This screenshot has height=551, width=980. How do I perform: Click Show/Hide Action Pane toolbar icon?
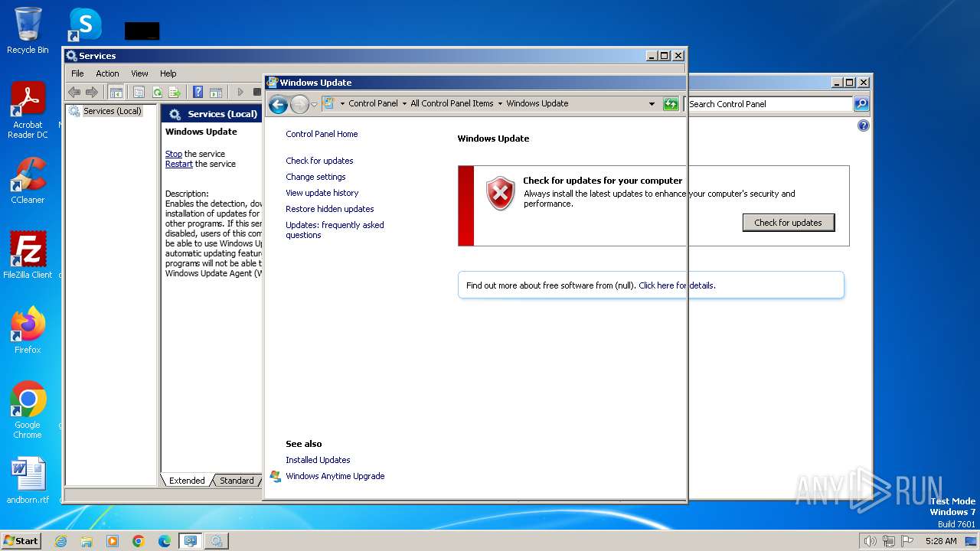point(216,92)
